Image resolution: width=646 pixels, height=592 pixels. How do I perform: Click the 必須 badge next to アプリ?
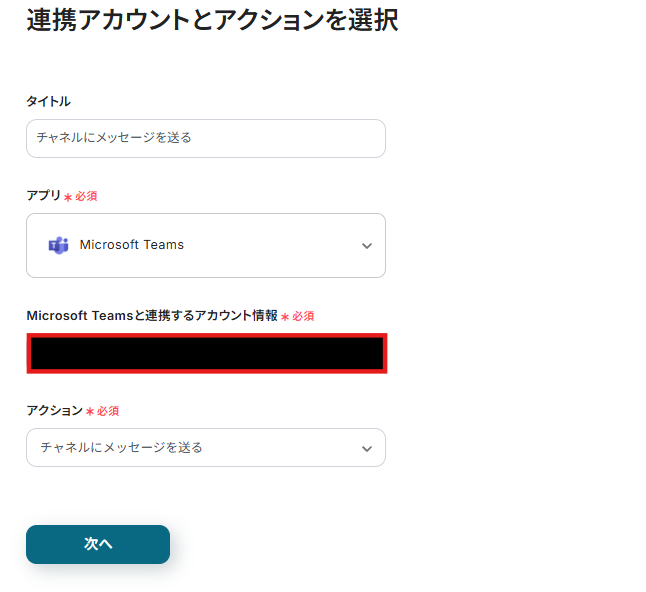pyautogui.click(x=86, y=197)
